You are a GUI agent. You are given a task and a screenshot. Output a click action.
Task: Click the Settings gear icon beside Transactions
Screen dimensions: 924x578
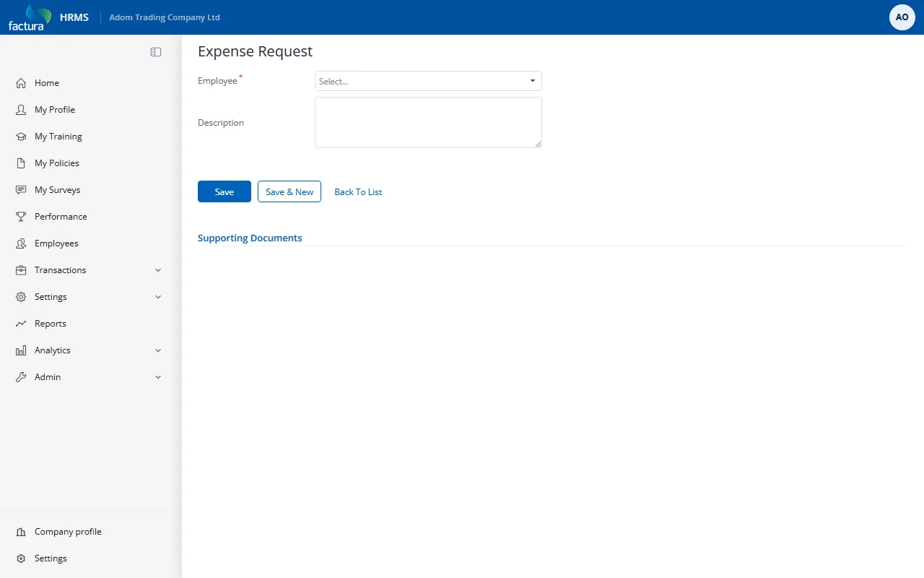pos(21,297)
